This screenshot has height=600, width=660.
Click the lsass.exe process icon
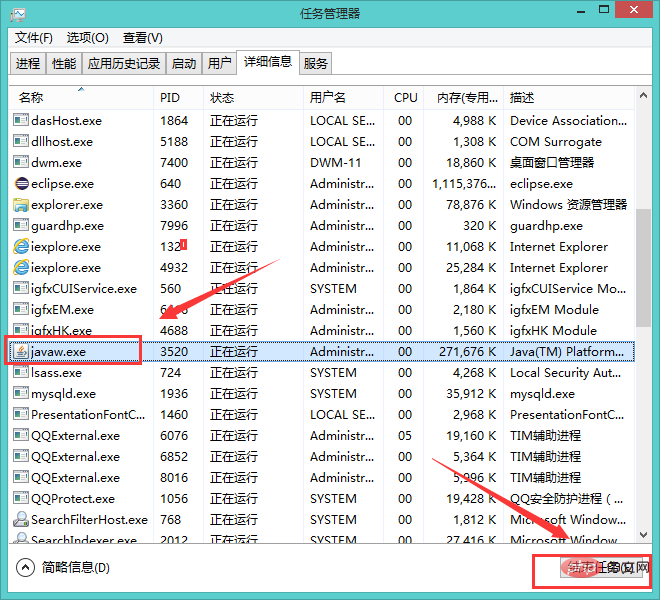[x=21, y=372]
